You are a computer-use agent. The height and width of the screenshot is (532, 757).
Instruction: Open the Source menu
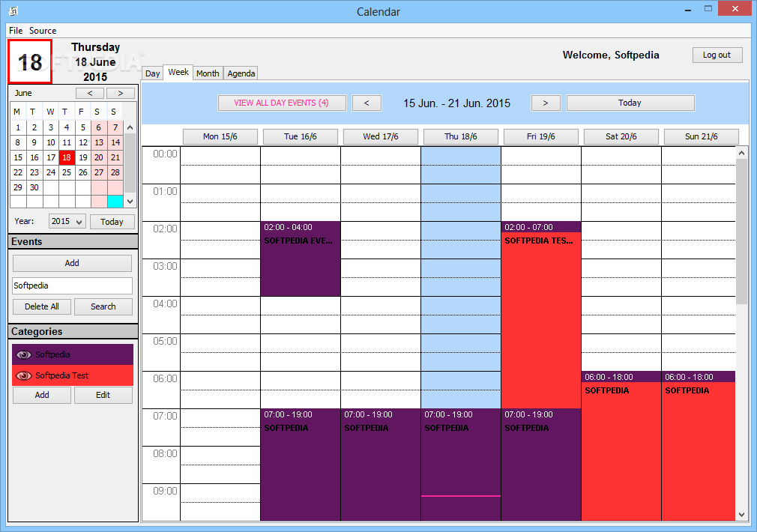coord(43,31)
